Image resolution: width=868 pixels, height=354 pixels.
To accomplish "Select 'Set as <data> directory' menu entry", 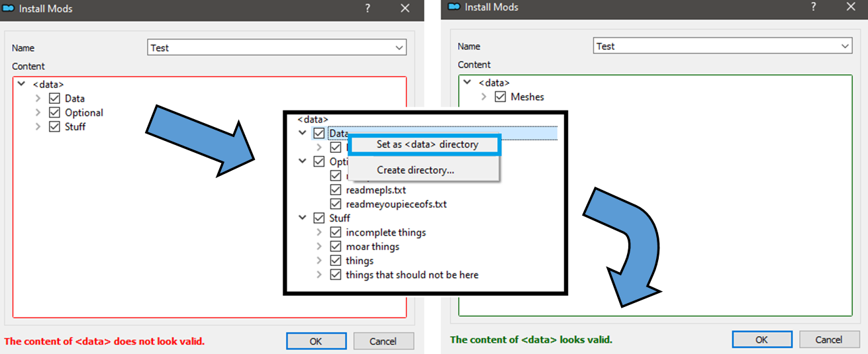I will tap(427, 144).
